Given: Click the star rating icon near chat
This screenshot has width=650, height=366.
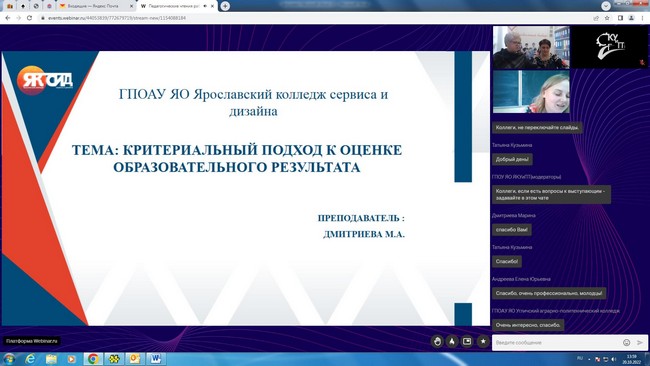Looking at the screenshot, I should (483, 342).
